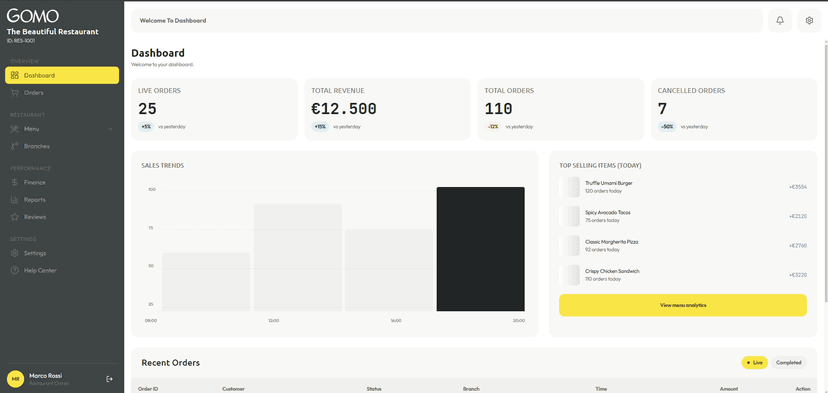Viewport: 828px width, 393px height.
Task: Click the dark 20:00 sales bar
Action: (481, 249)
